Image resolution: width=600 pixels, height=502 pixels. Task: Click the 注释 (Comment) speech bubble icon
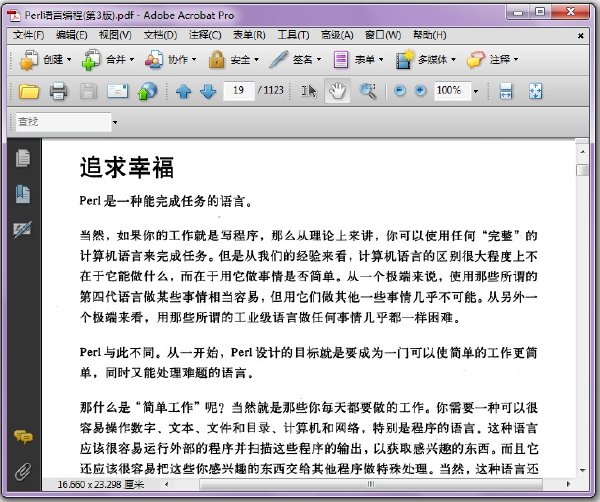(476, 60)
